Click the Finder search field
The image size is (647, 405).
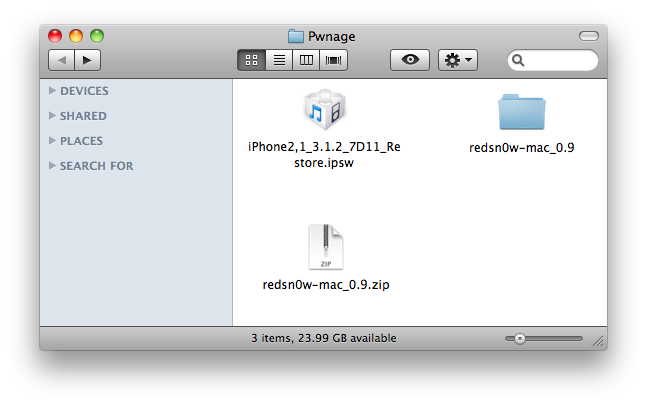tap(553, 60)
